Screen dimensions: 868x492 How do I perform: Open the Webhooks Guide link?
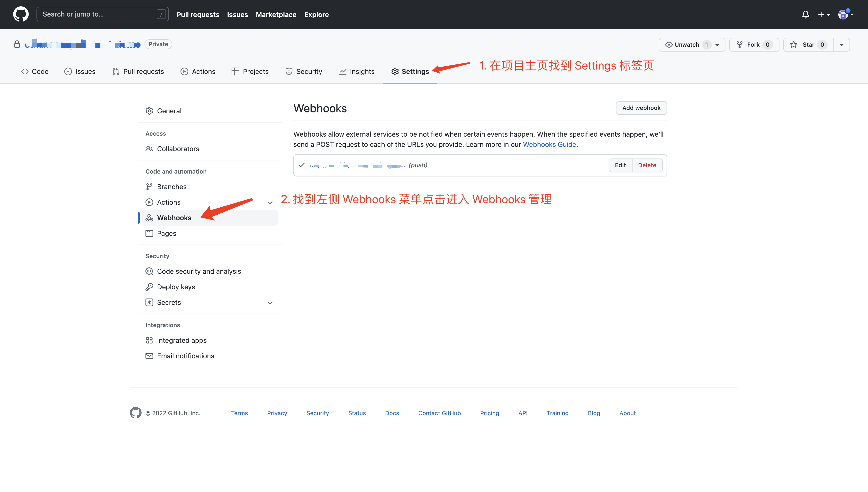coord(549,144)
